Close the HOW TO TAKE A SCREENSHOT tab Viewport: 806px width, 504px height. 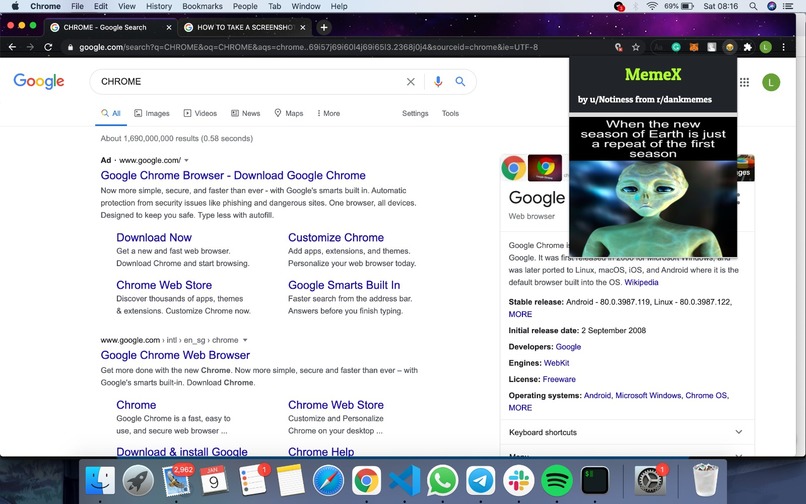303,27
